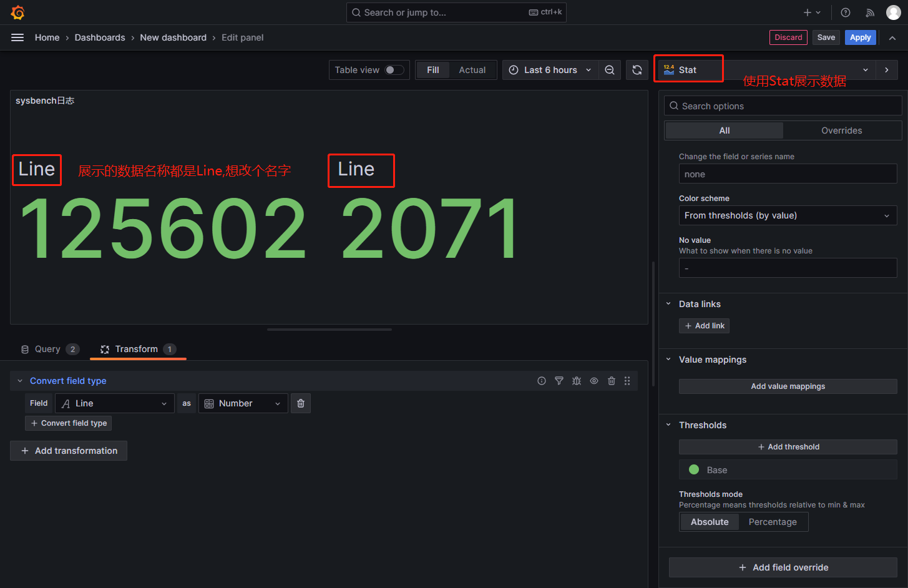Zoom out the time range
Screen dimensions: 908x588
click(x=610, y=70)
